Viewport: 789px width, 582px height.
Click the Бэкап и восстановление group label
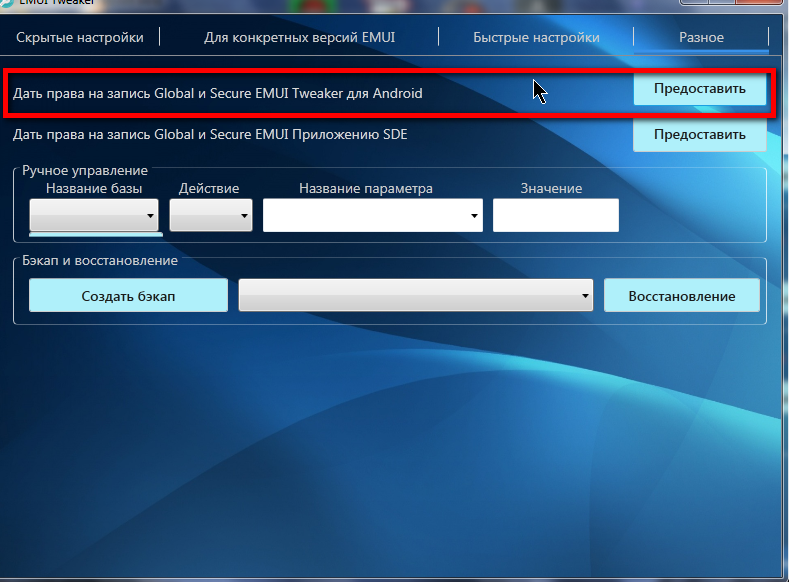coord(100,261)
